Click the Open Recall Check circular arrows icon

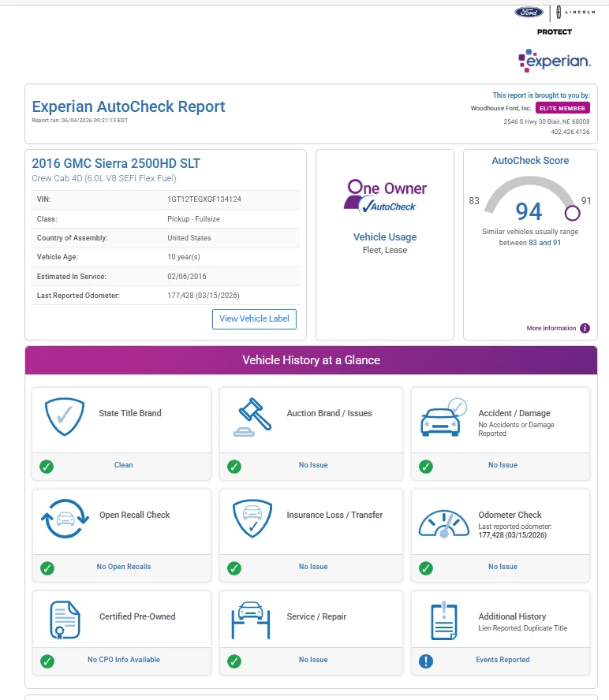(x=65, y=519)
